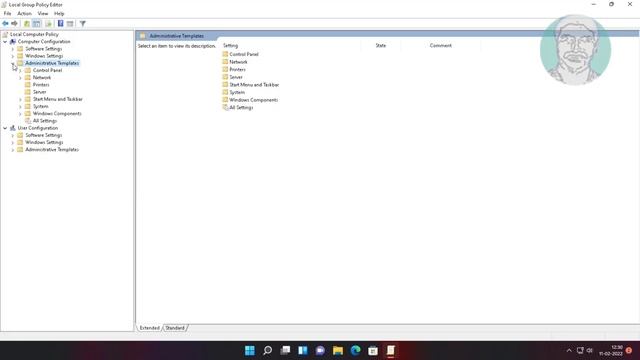Viewport: 640px width, 360px height.
Task: Open Help using the toolbar icon
Action: 60,24
